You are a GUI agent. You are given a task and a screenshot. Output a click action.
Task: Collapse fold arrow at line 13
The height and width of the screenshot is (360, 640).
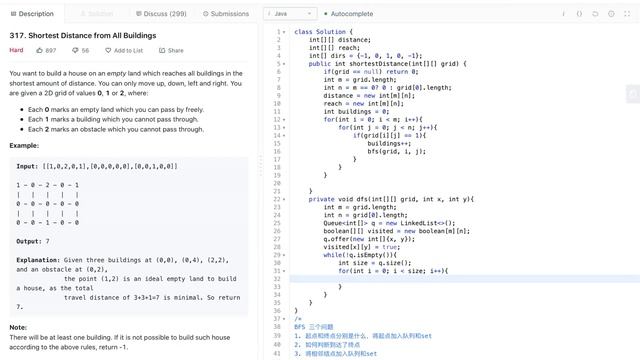[x=284, y=127]
